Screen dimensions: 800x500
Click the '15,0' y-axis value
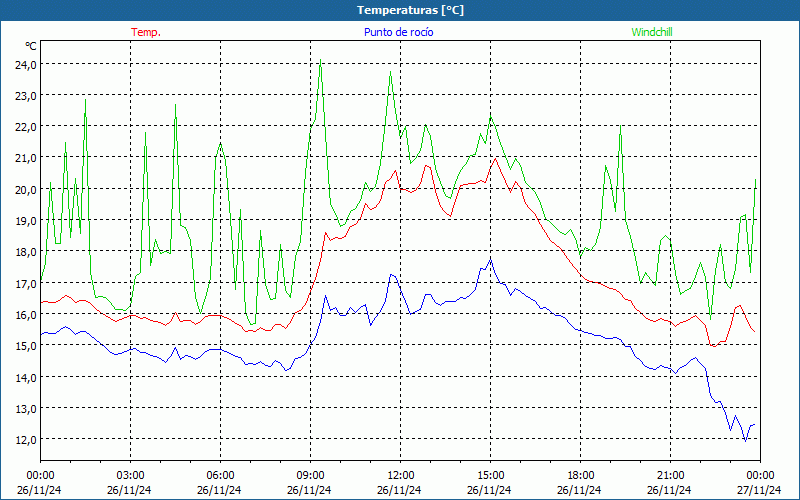click(x=26, y=345)
